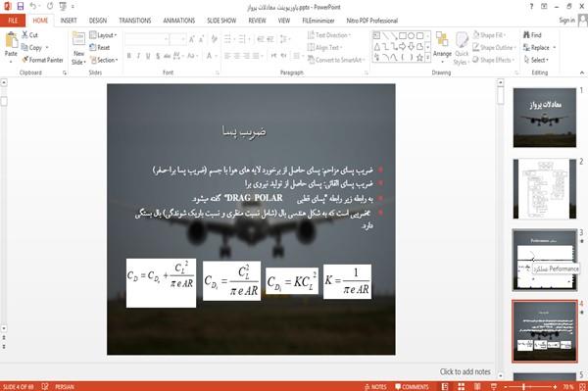Open the Notes pane from status bar
This screenshot has height=391, width=588.
pyautogui.click(x=375, y=387)
